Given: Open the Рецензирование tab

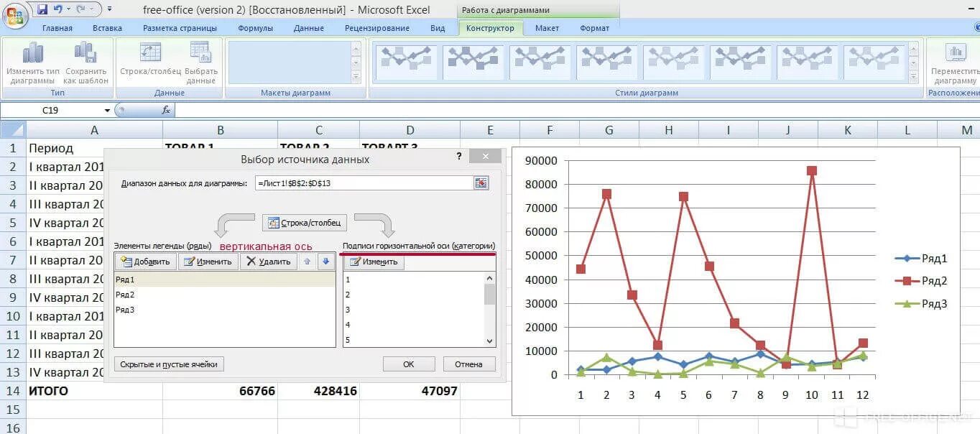Looking at the screenshot, I should [x=377, y=28].
